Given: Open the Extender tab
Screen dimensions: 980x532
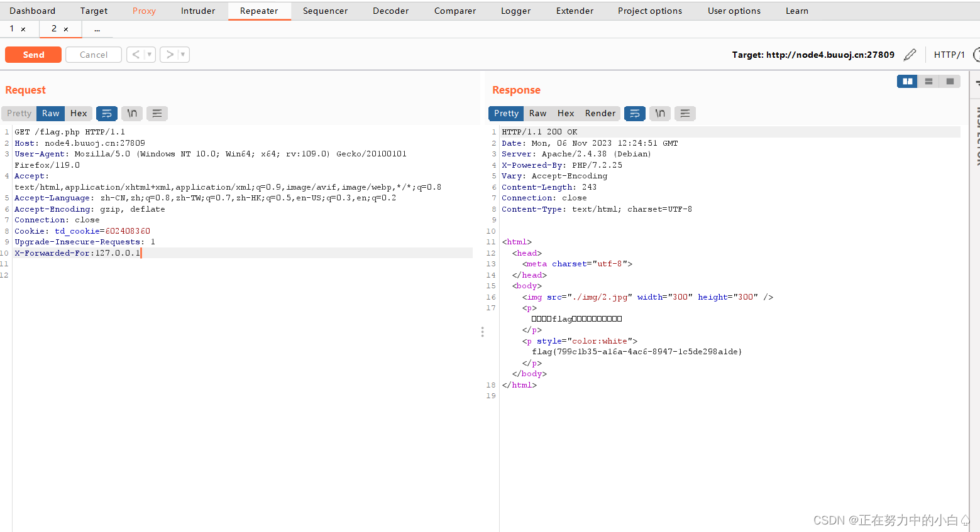Looking at the screenshot, I should click(x=575, y=11).
